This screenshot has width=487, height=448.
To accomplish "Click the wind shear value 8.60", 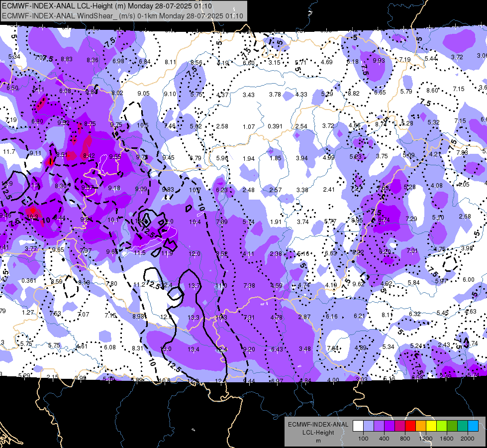I will tap(432, 90).
